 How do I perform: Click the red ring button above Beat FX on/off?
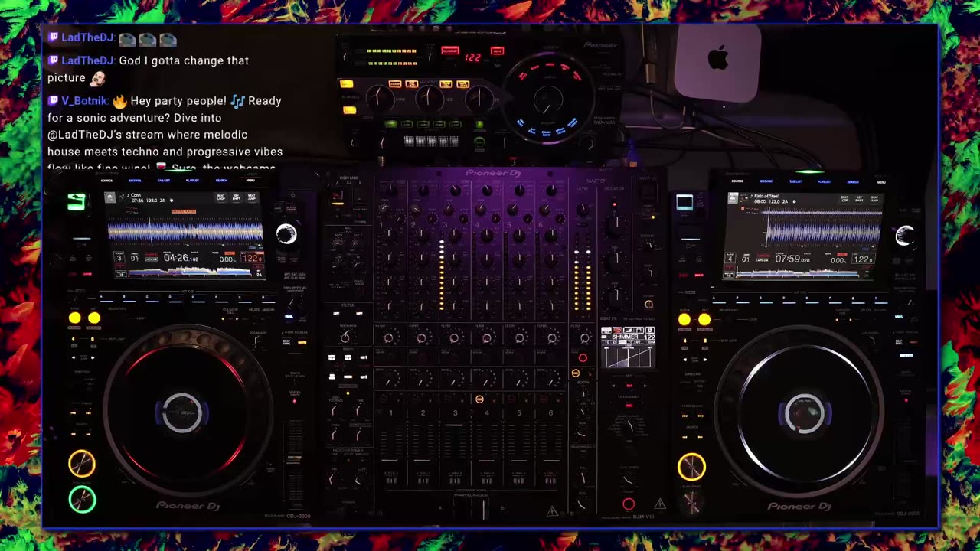(583, 357)
